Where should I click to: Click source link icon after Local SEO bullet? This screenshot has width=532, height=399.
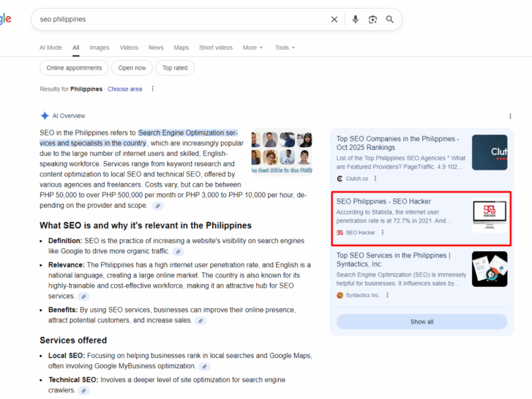click(204, 366)
